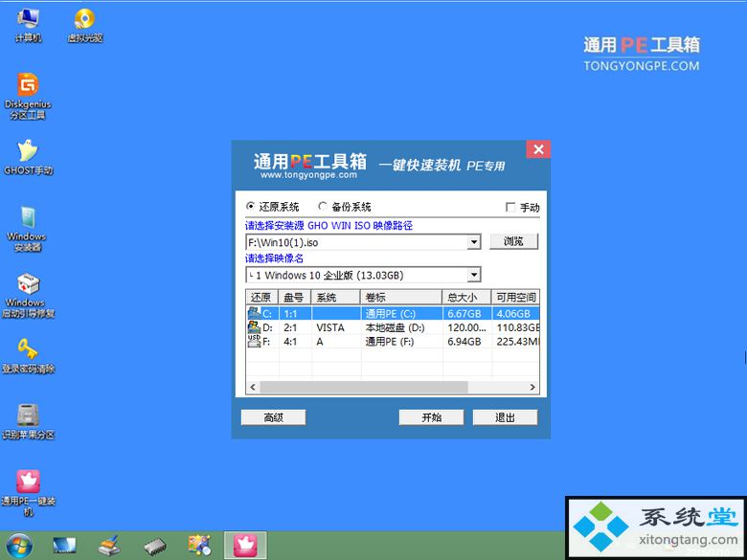Close the 一键快速装机 dialog
The height and width of the screenshot is (560, 747).
coord(538,149)
